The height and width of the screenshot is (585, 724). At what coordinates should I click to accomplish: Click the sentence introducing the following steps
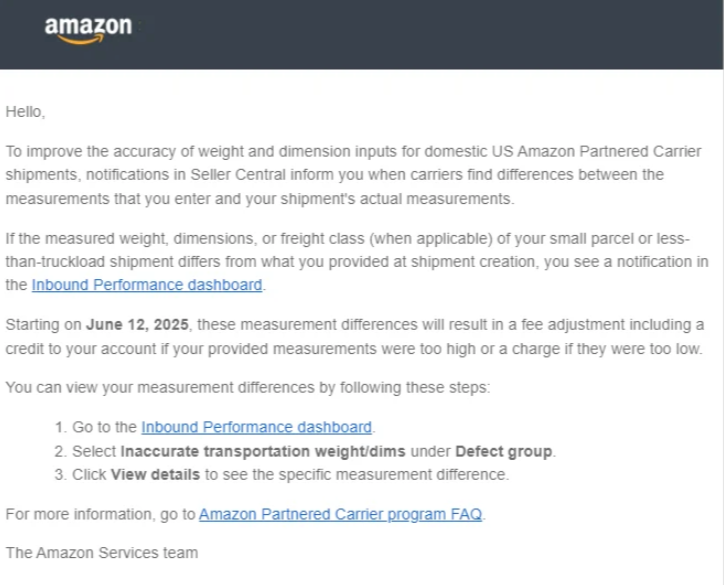247,388
